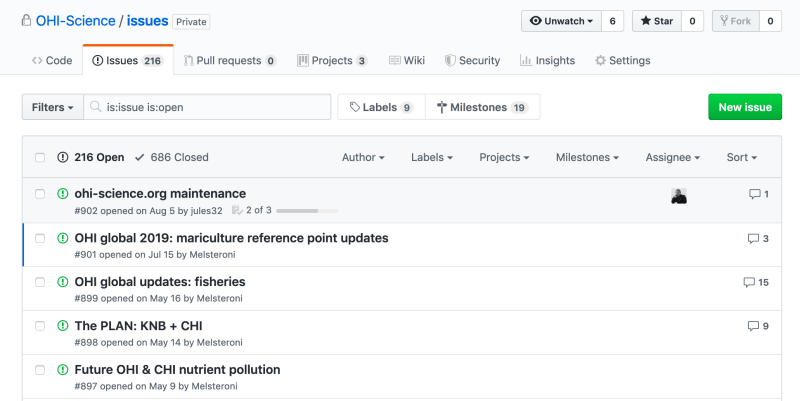
Task: Go to the Security tab
Action: pos(472,60)
